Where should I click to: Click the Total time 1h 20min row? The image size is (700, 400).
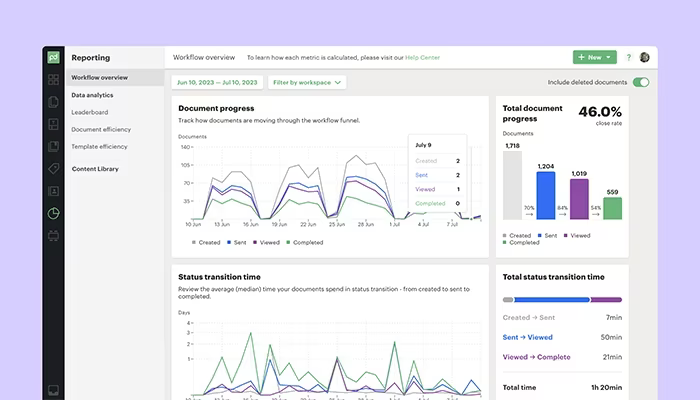pyautogui.click(x=562, y=387)
